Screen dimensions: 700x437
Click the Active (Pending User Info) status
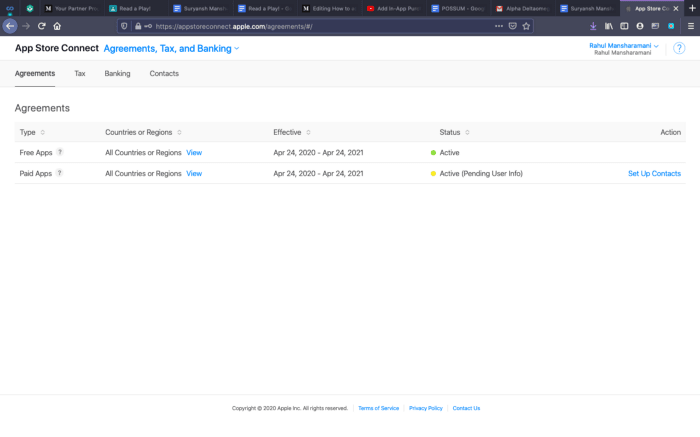[x=481, y=174]
